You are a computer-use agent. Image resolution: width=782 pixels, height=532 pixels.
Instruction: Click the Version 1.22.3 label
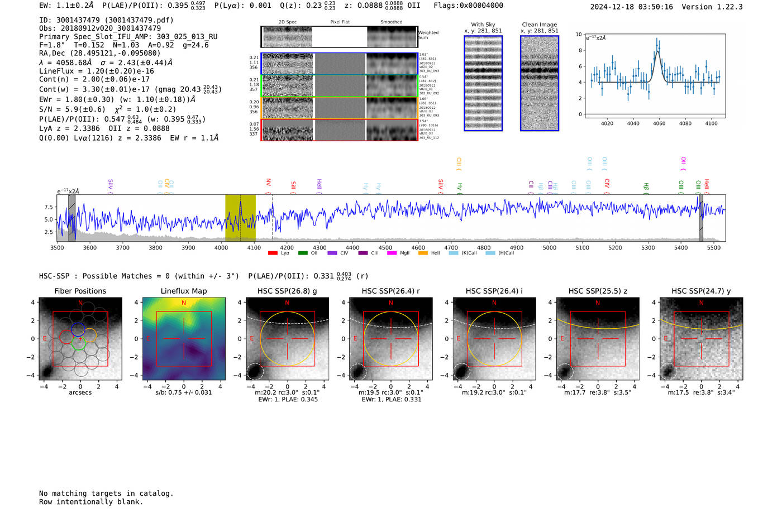713,7
